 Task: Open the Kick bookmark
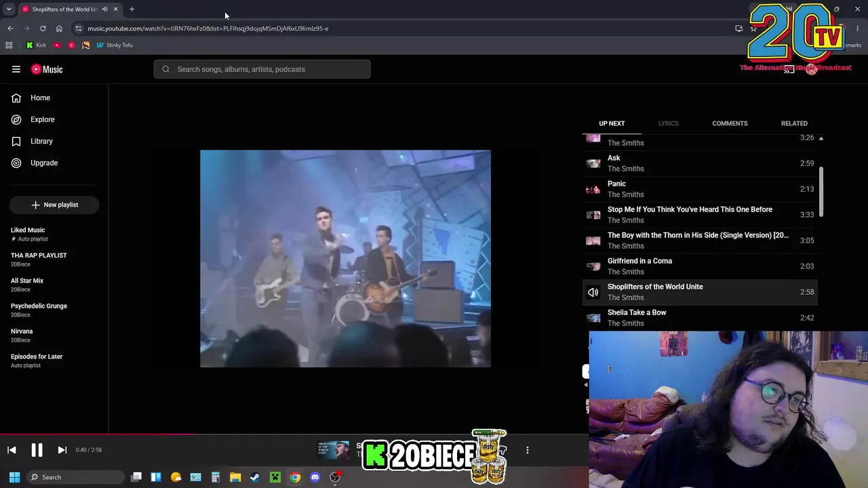tap(37, 45)
